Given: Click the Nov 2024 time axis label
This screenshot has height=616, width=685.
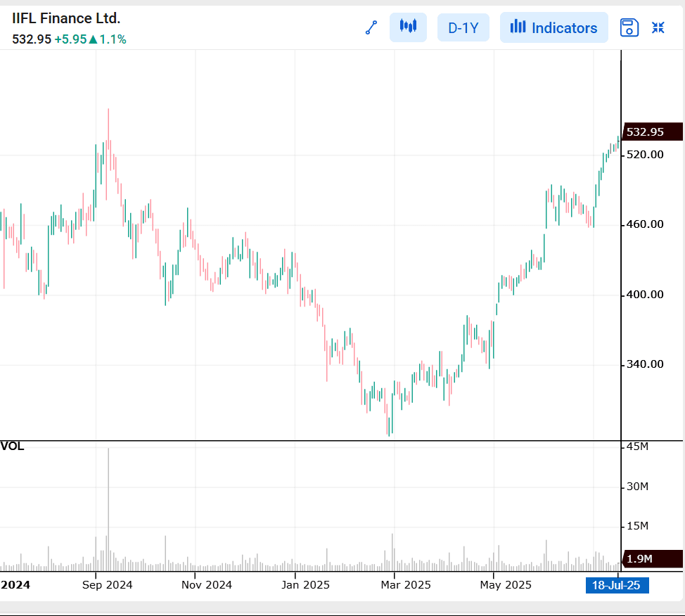Looking at the screenshot, I should (207, 585).
